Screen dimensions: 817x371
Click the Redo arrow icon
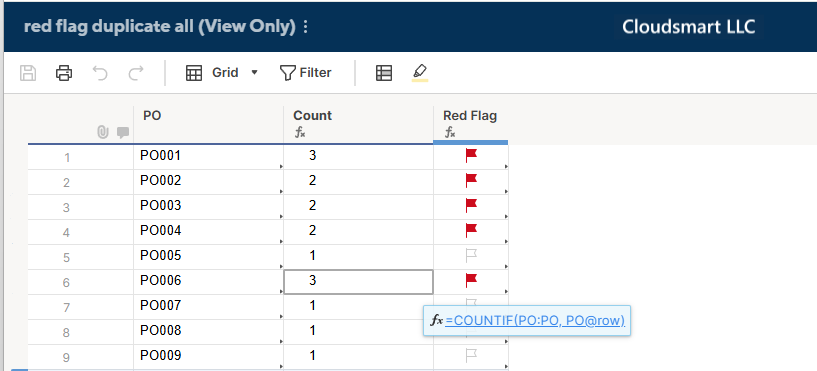point(135,73)
